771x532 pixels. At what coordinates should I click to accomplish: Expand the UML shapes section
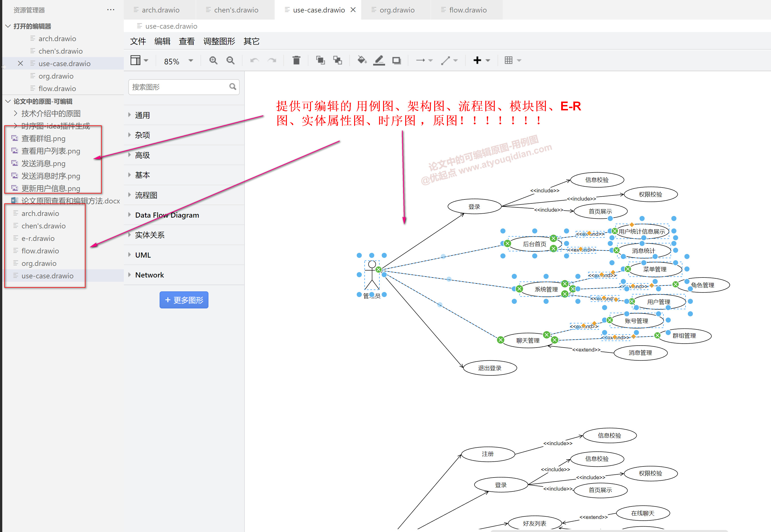(143, 255)
